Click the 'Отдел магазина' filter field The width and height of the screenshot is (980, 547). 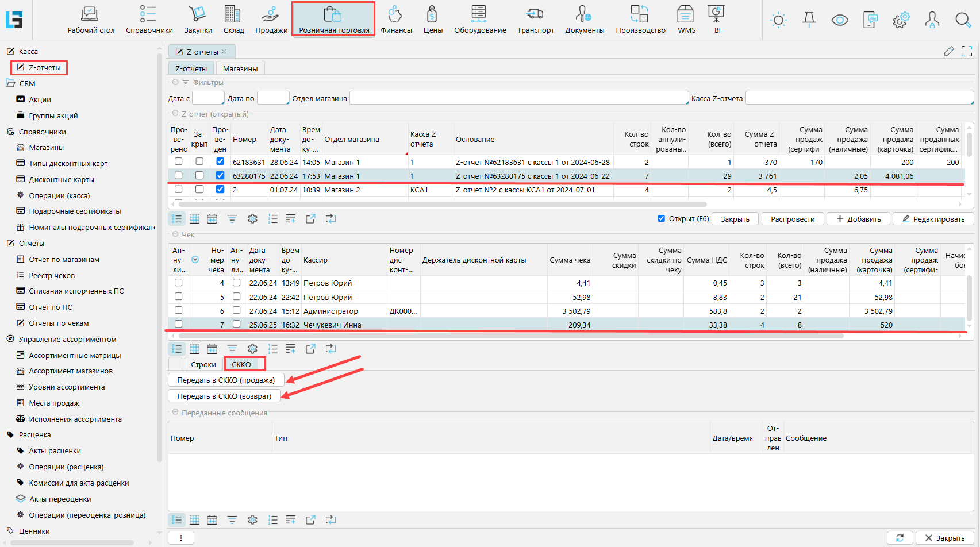[x=518, y=98]
